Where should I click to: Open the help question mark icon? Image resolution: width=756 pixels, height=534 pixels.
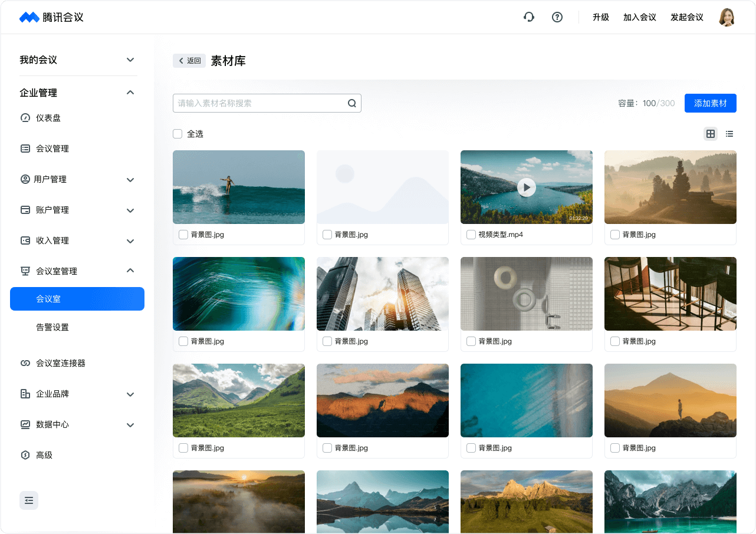point(557,17)
